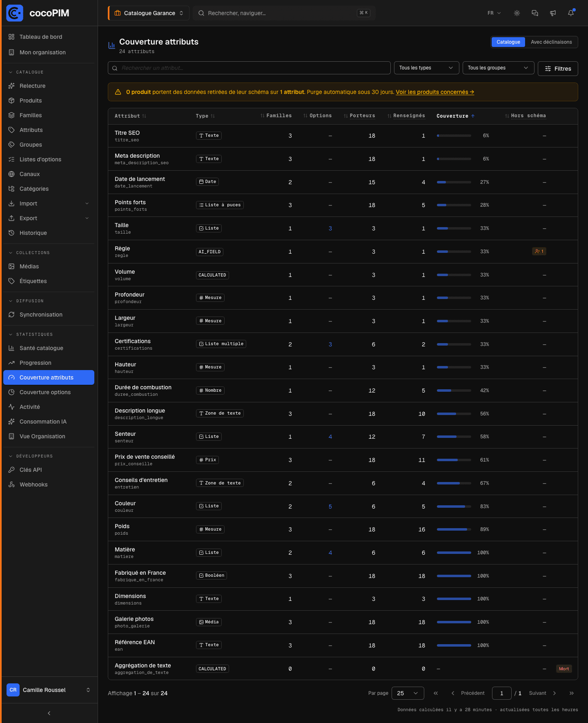
Task: Change the Par page 25 dropdown
Action: [408, 693]
